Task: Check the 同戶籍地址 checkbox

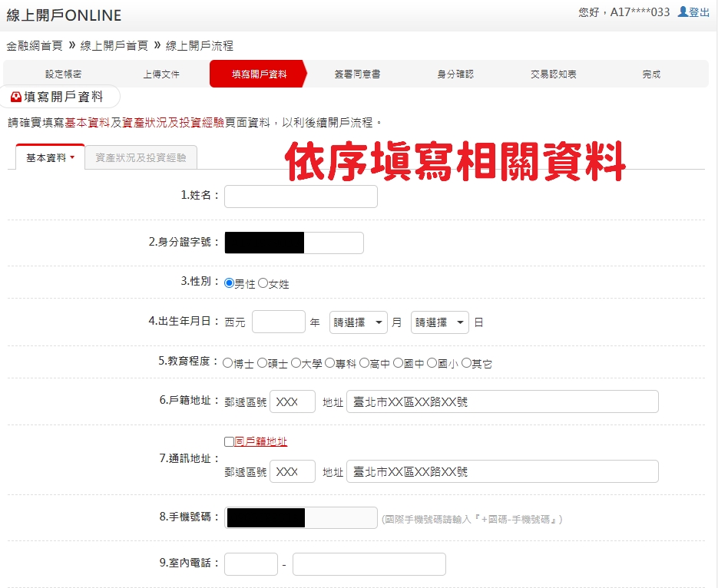Action: click(x=229, y=441)
